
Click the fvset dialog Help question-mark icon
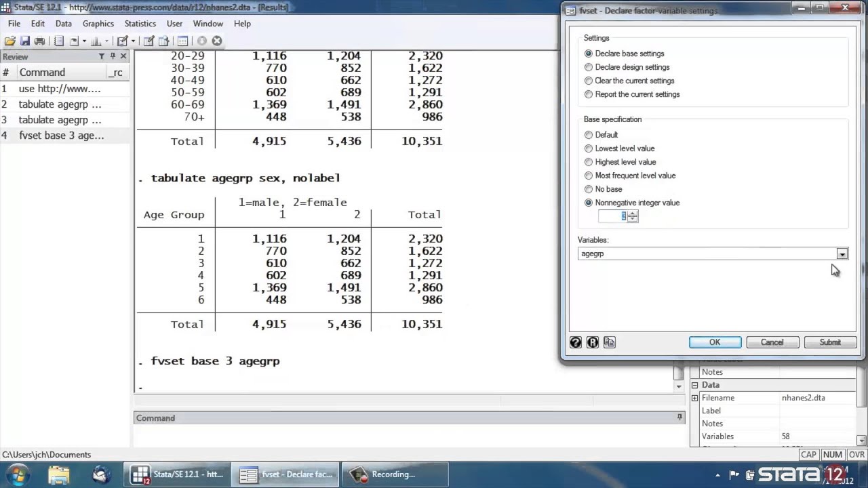(x=576, y=342)
